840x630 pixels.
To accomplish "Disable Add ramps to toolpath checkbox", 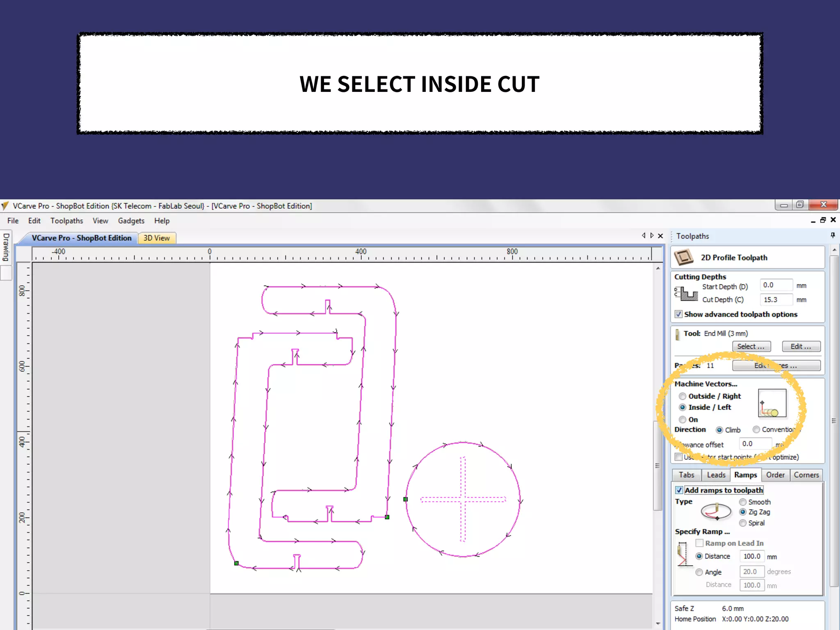I will point(679,490).
